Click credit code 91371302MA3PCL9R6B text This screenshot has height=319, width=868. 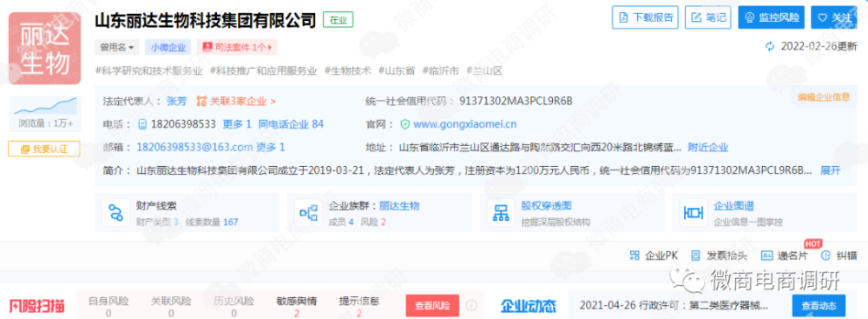click(x=516, y=101)
